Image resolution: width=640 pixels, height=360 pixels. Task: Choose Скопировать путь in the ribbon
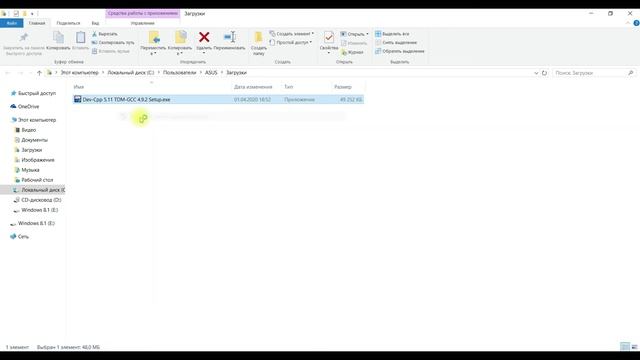coord(113,42)
